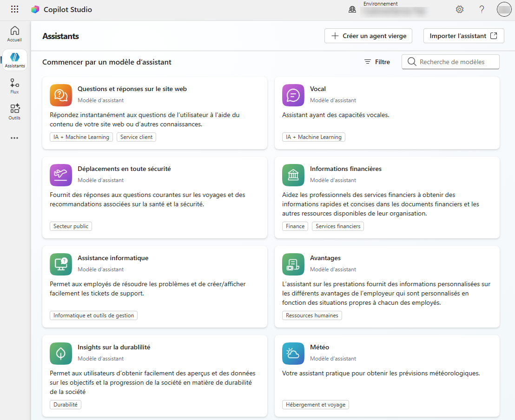This screenshot has width=515, height=420.
Task: Click Importer l'assistant button
Action: click(463, 36)
